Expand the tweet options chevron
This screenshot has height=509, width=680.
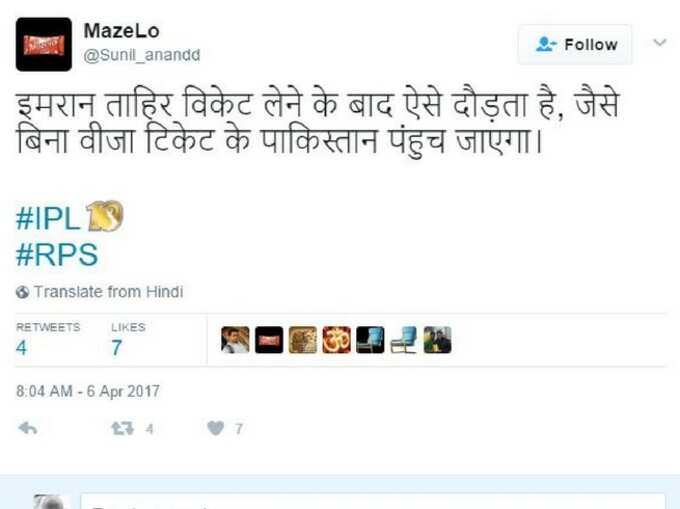click(x=660, y=42)
